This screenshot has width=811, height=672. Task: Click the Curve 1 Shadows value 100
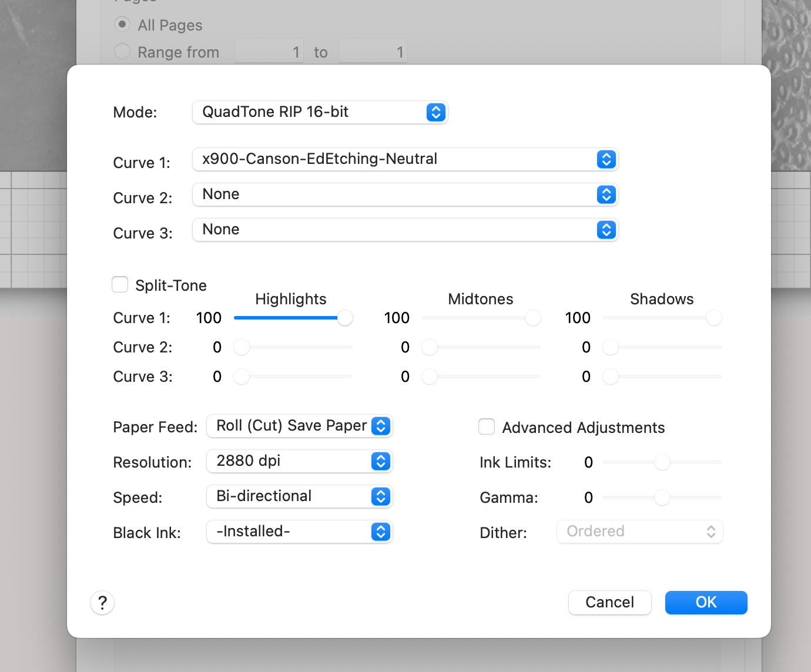[x=578, y=318]
